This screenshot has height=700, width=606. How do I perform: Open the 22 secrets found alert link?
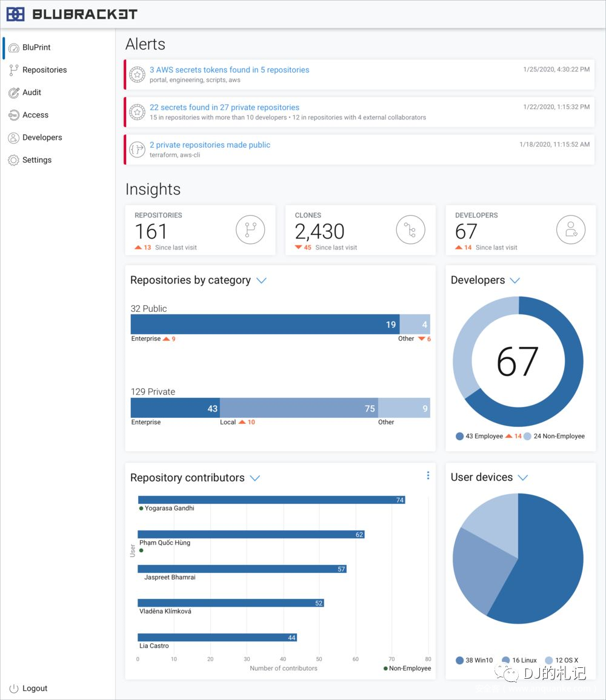point(224,107)
